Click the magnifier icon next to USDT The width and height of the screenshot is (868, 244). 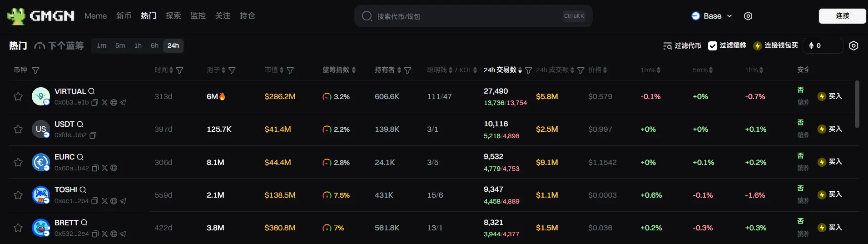(80, 124)
